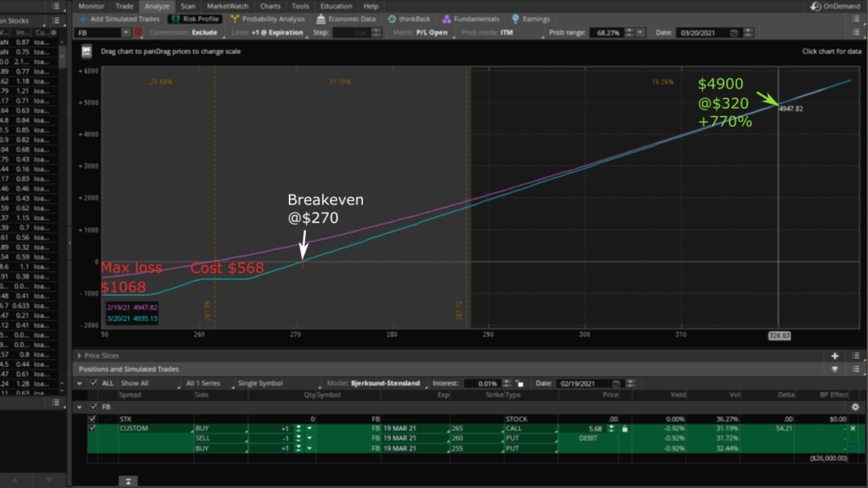The height and width of the screenshot is (488, 868).
Task: Click the Economic Data building icon
Action: (320, 19)
